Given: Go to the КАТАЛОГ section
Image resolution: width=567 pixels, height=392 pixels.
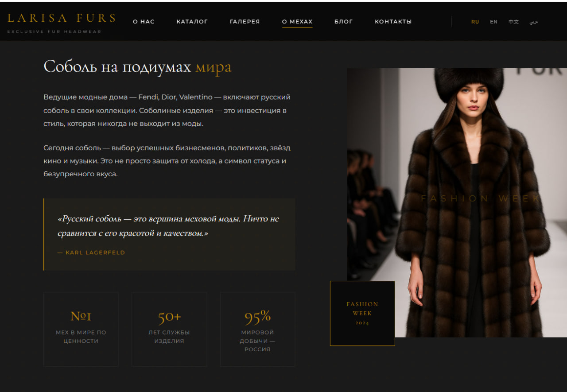Looking at the screenshot, I should [x=192, y=22].
